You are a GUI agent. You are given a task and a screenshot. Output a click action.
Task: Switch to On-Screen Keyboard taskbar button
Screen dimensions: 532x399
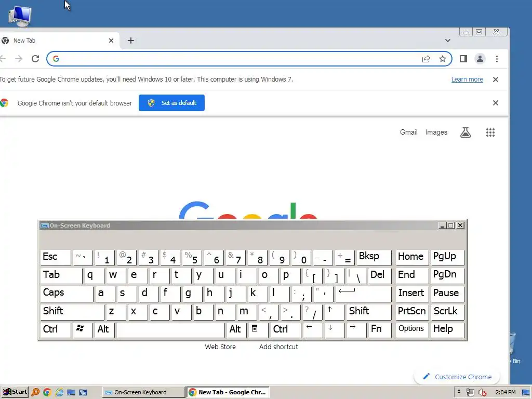pos(143,392)
